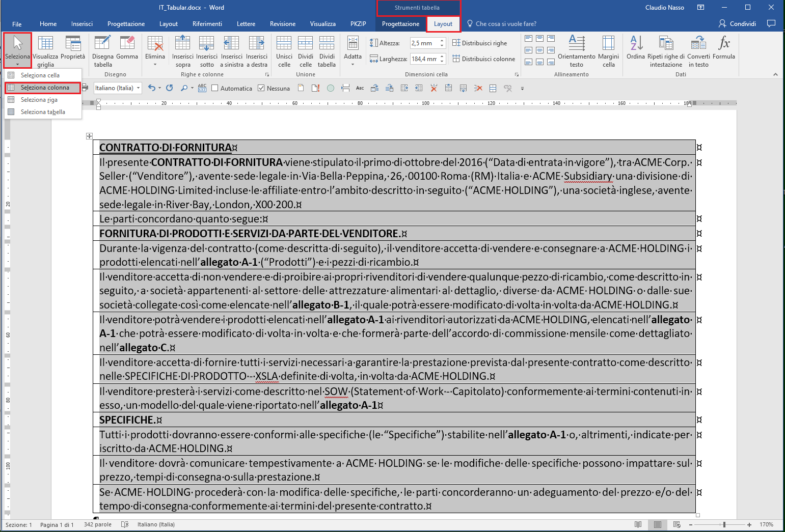Click Dividi tabella icon
785x532 pixels.
pos(327,50)
